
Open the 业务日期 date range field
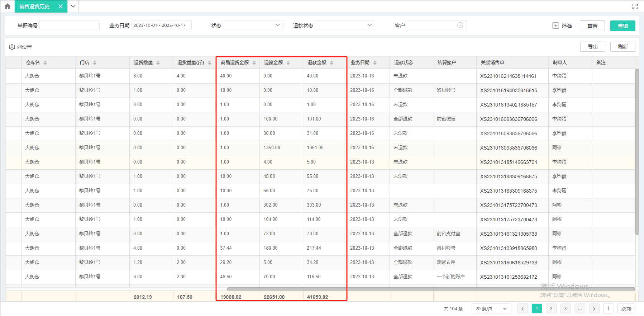161,25
